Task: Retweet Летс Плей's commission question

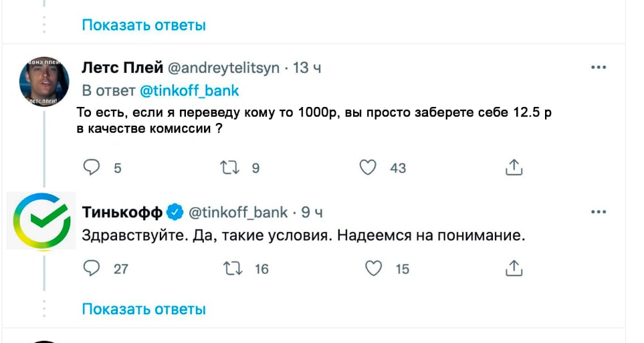Action: click(x=228, y=167)
